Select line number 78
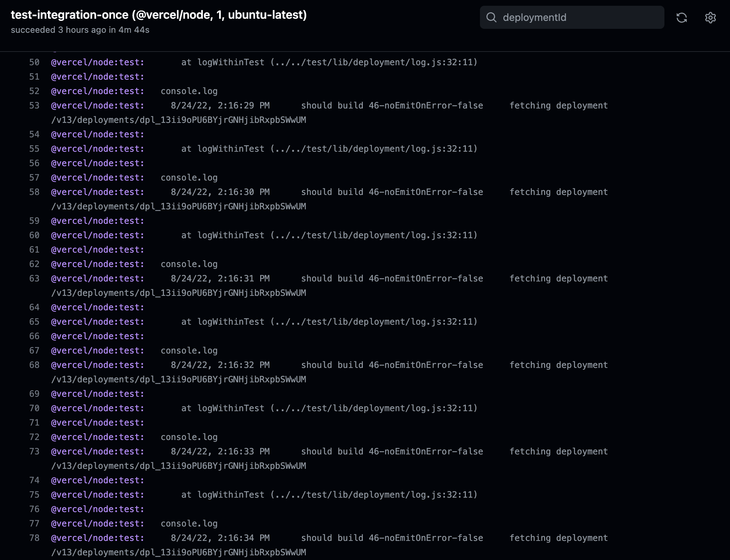The height and width of the screenshot is (560, 730). [x=34, y=538]
